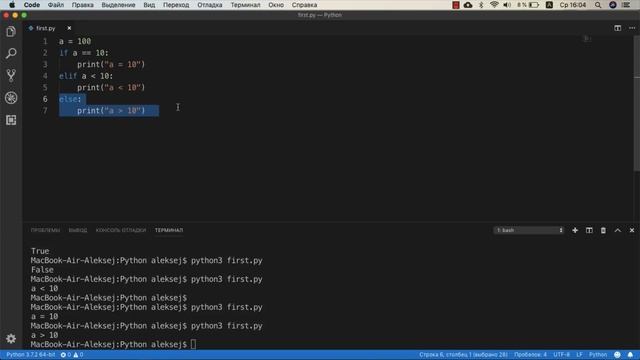640x360 pixels.
Task: Switch to КОНСОЛЬ ОТЛАДКИ panel tab
Action: click(x=121, y=230)
